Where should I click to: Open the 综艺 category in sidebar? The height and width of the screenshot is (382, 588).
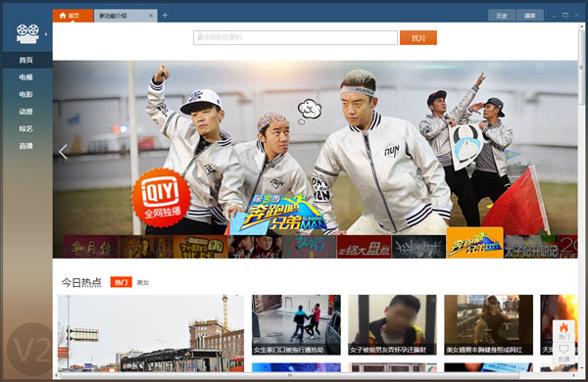click(x=26, y=128)
